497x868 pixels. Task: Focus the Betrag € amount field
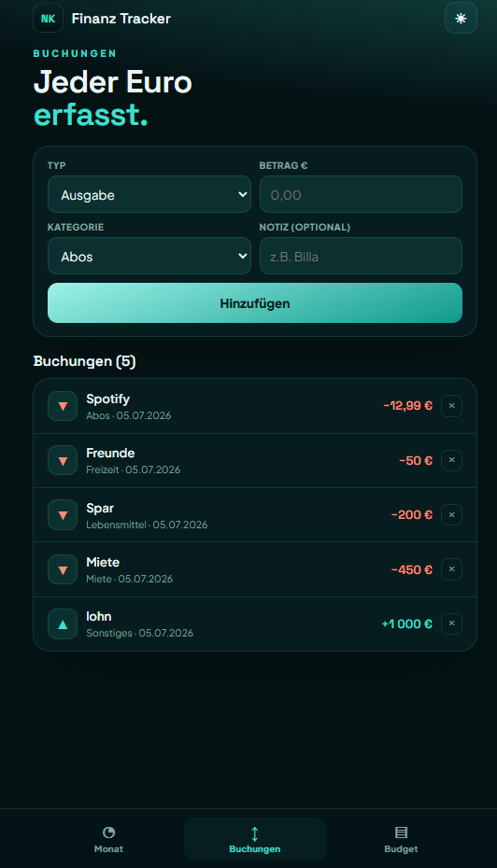(361, 194)
